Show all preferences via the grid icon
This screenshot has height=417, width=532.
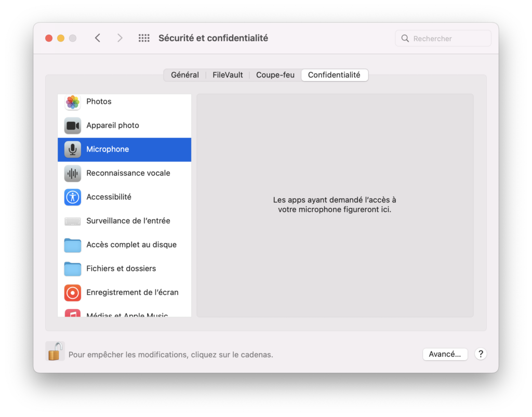(x=144, y=38)
